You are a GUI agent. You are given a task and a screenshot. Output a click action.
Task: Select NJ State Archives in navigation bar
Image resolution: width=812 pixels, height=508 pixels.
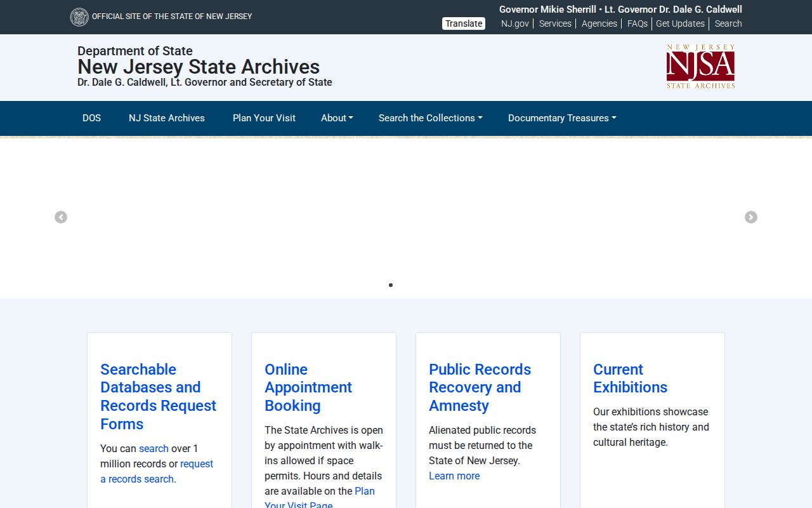point(167,118)
